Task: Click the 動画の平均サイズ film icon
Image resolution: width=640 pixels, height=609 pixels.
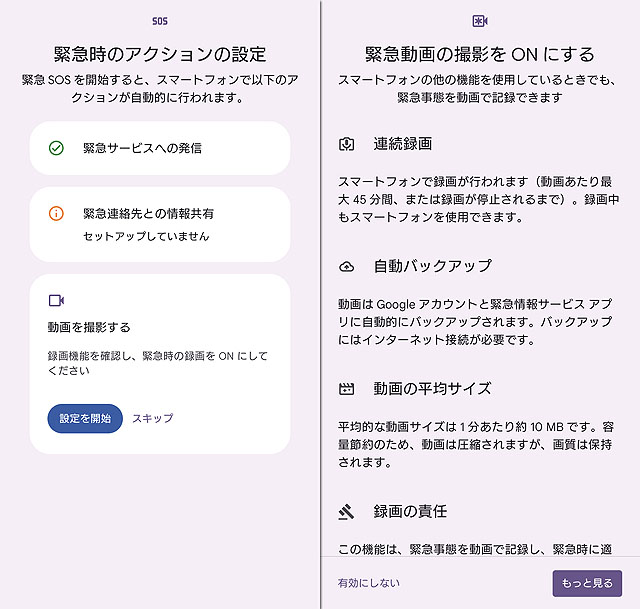Action: coord(347,389)
